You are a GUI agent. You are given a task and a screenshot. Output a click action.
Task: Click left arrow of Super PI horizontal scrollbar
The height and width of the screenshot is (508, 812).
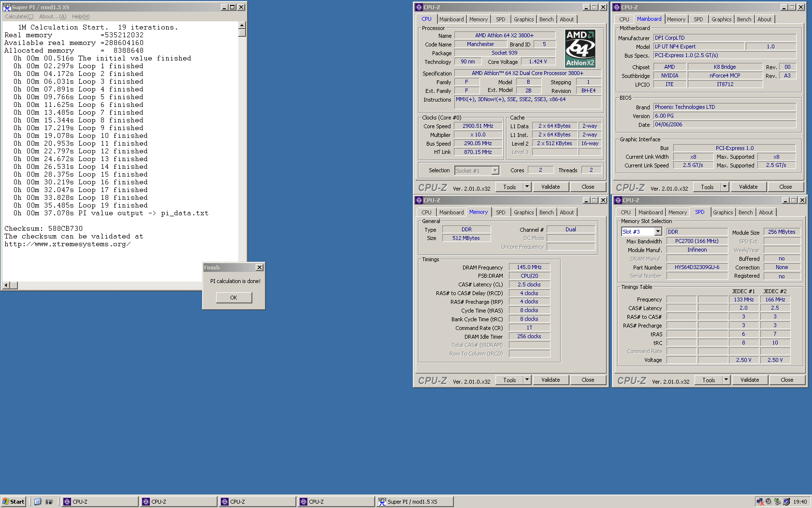[x=6, y=285]
